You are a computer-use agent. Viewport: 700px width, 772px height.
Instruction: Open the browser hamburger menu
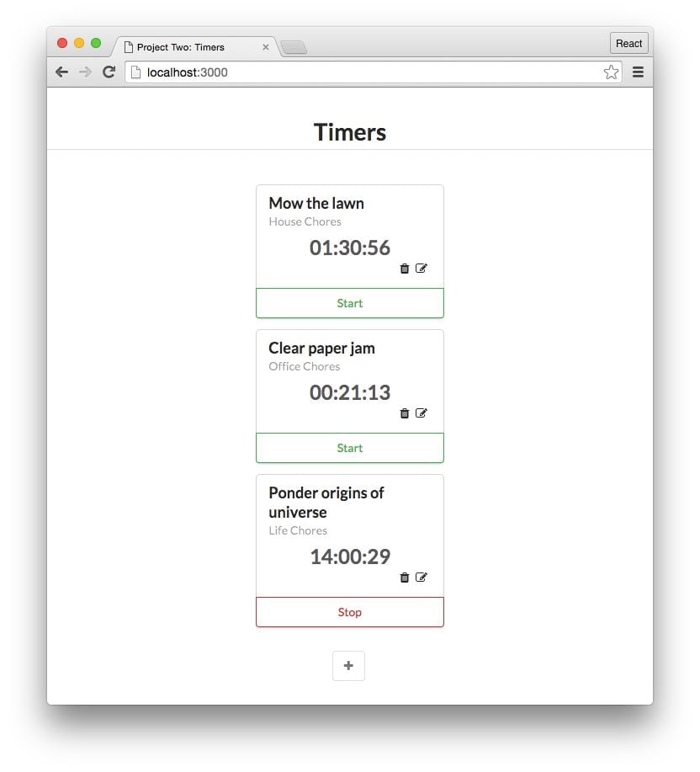pyautogui.click(x=638, y=72)
